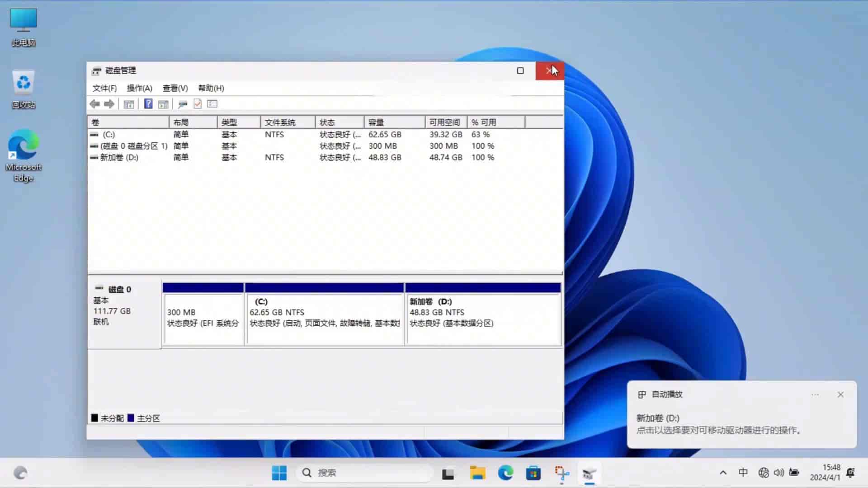Open 此电脑 desktop icon

pos(24,27)
